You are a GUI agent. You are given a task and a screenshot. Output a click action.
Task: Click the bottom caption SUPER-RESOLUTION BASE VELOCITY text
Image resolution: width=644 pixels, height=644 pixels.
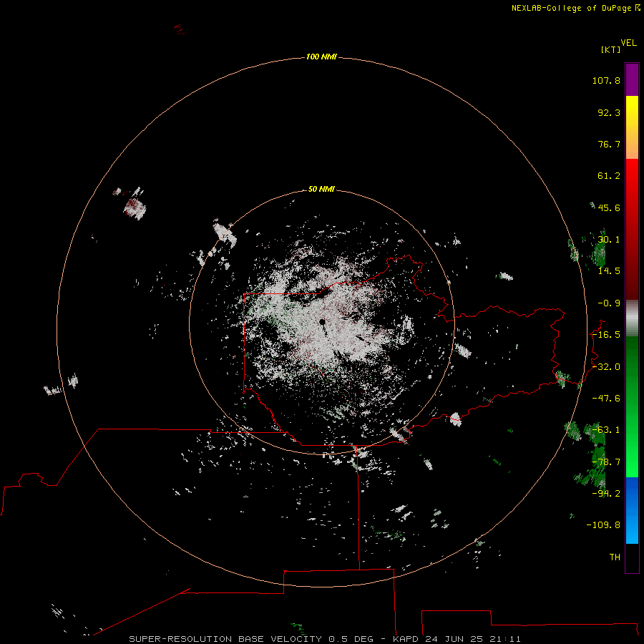coord(225,639)
